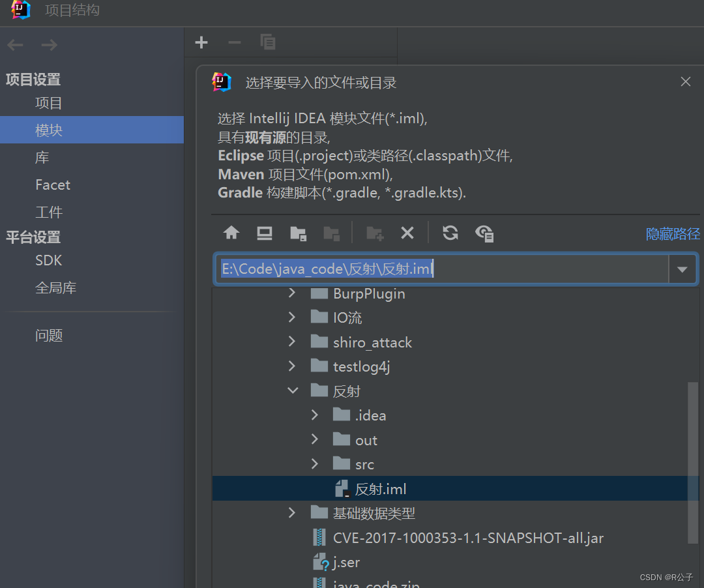Image resolution: width=704 pixels, height=588 pixels.
Task: Toggle show hidden files and directories icon
Action: (484, 233)
